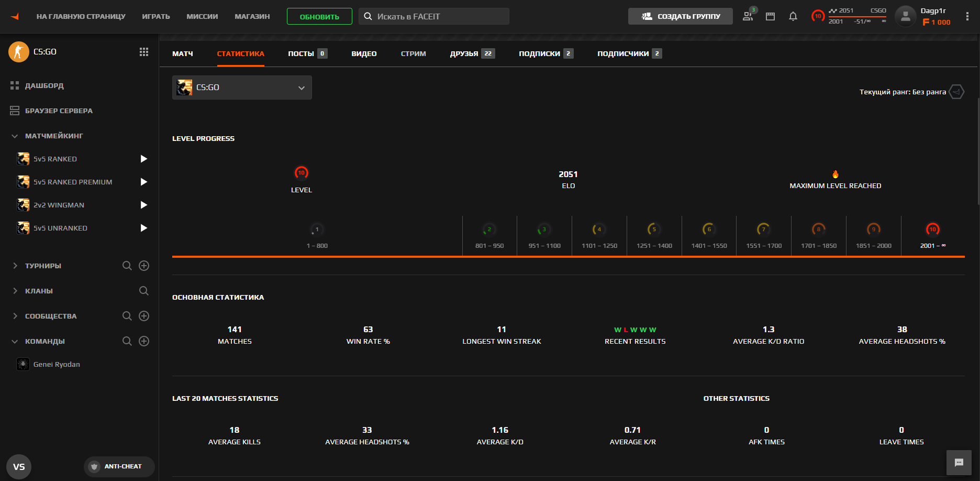Open the games grid icon beside CS:GO
The image size is (980, 481).
144,52
